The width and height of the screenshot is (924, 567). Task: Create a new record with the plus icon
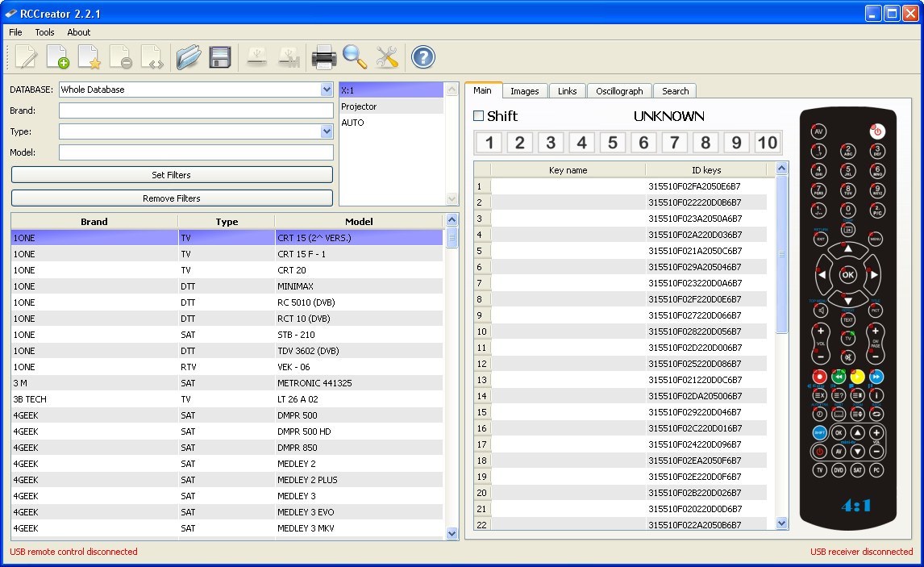(57, 56)
